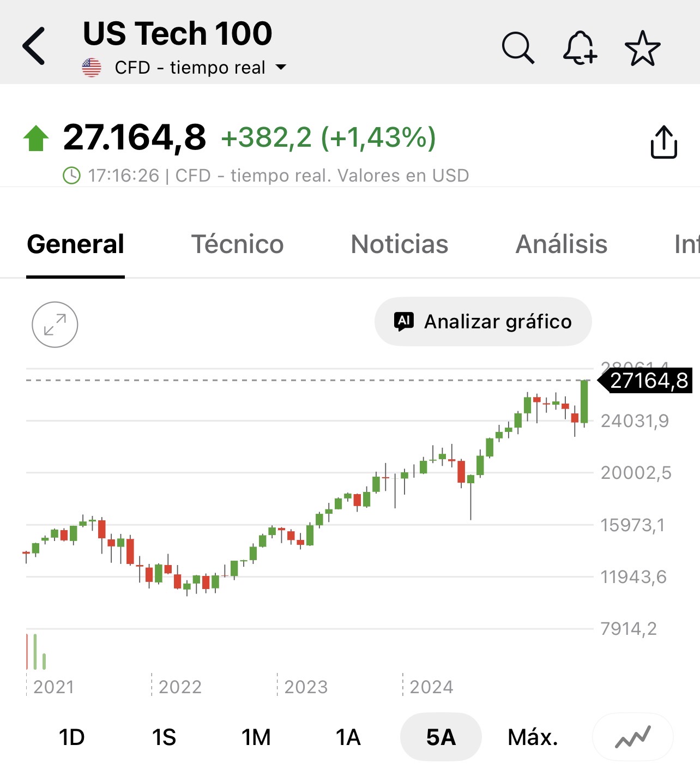Add a price alert with bell icon
700x769 pixels.
pos(580,48)
